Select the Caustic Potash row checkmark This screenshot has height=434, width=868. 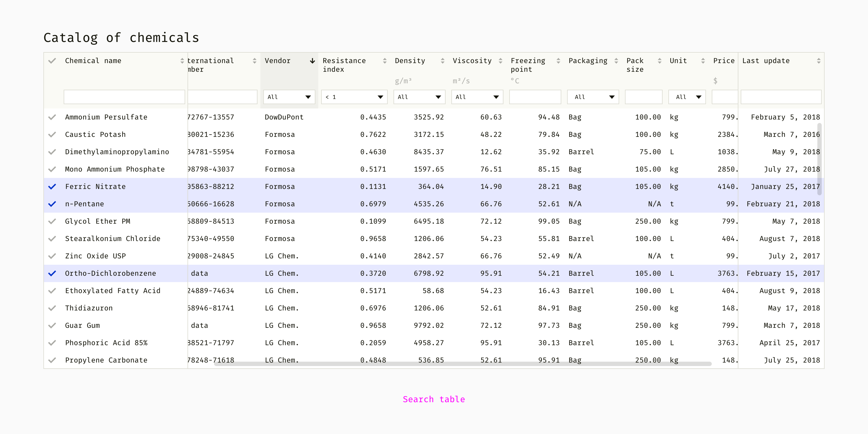pyautogui.click(x=52, y=135)
